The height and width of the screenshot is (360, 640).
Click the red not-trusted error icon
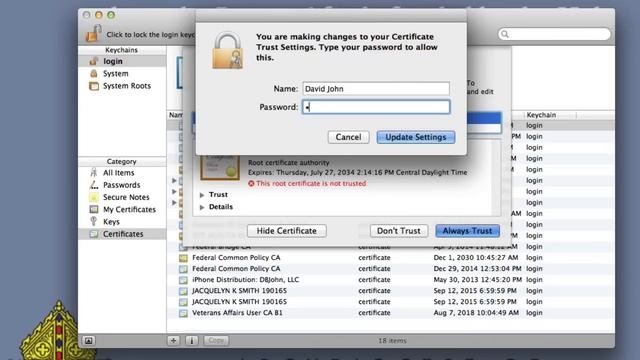click(x=251, y=184)
